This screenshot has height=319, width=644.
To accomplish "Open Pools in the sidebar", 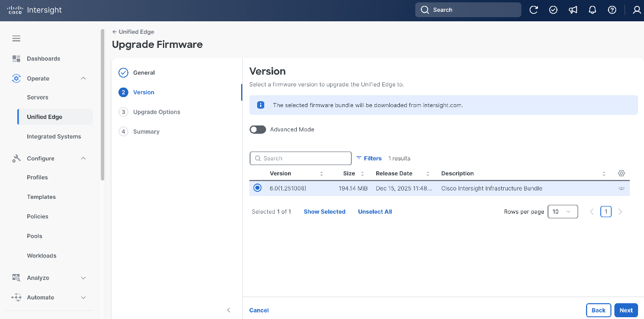I will pyautogui.click(x=34, y=236).
